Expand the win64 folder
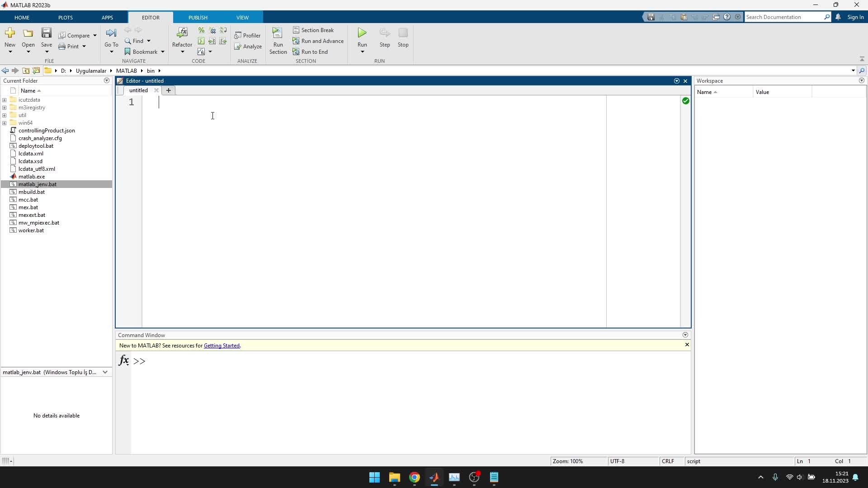868x488 pixels. click(x=5, y=123)
